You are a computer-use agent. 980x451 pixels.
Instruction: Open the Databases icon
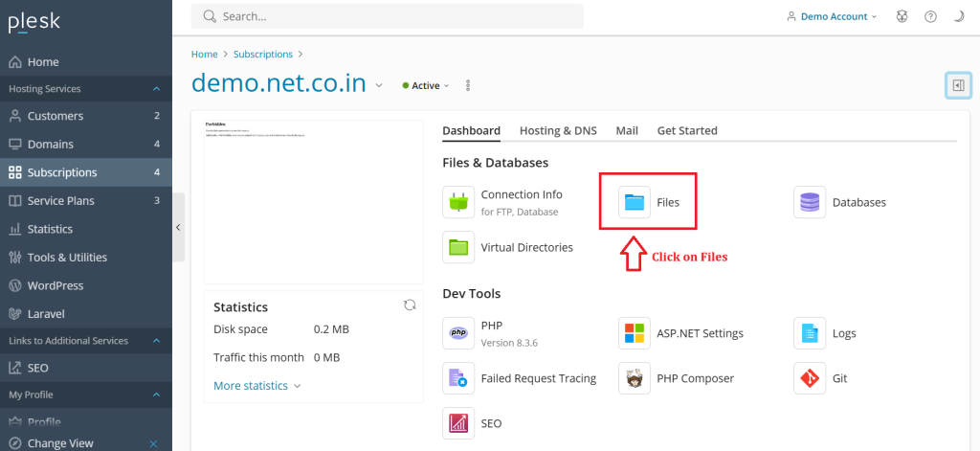pyautogui.click(x=810, y=202)
